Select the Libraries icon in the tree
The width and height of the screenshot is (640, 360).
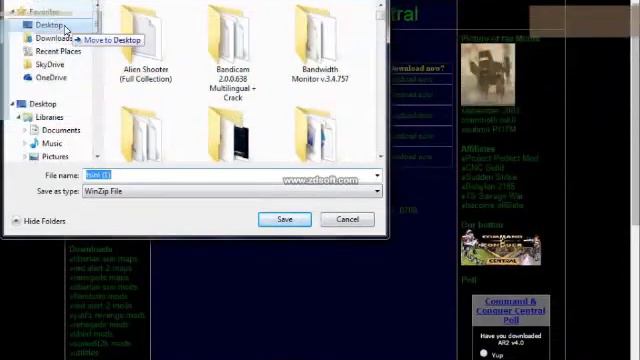(x=28, y=117)
